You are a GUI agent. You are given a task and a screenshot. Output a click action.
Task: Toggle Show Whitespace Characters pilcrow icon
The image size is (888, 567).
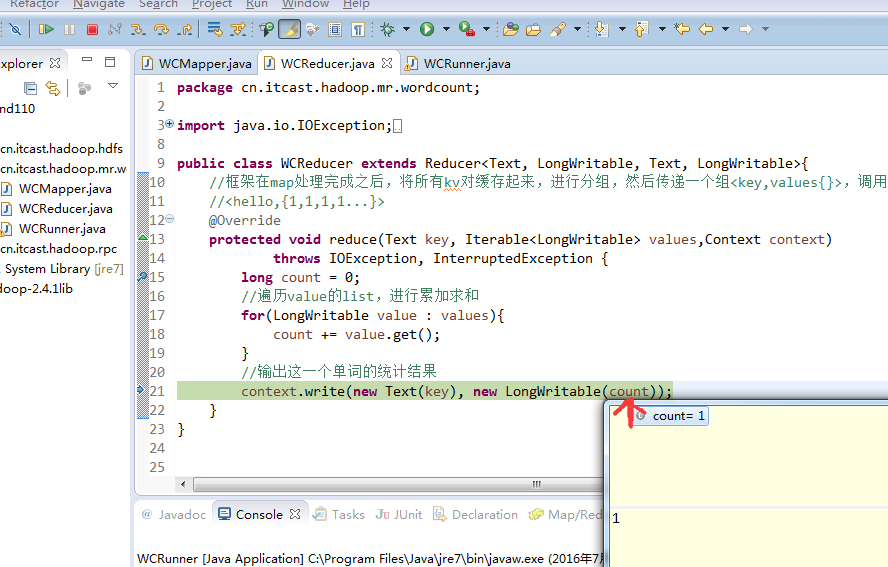358,29
